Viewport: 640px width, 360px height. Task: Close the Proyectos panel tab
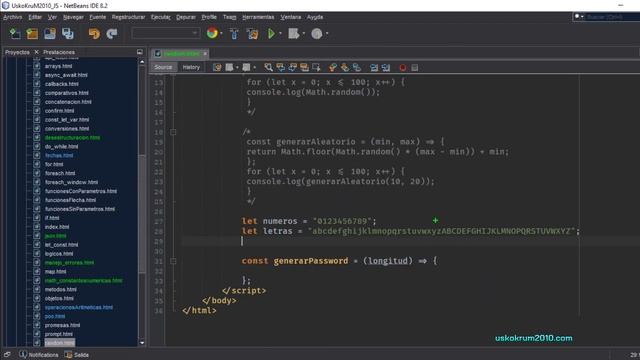tap(36, 52)
